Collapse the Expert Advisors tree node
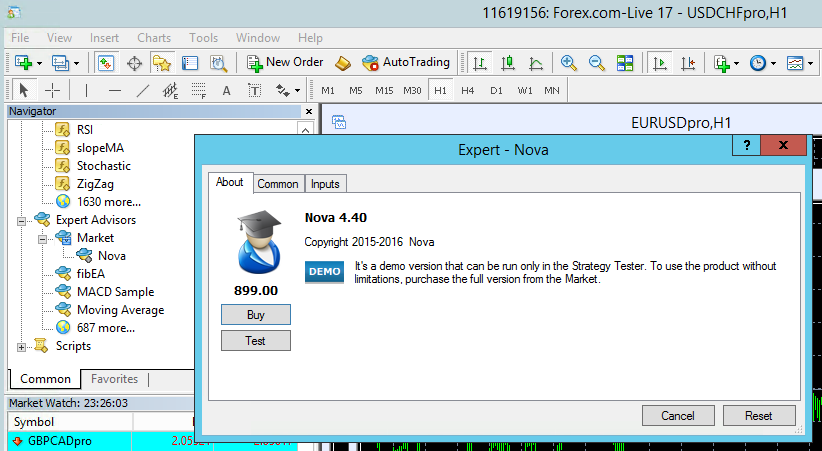 (21, 221)
